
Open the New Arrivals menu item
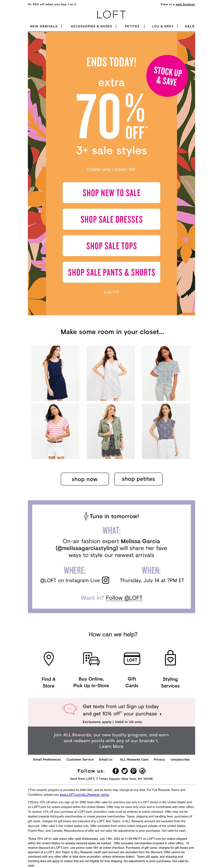44,26
